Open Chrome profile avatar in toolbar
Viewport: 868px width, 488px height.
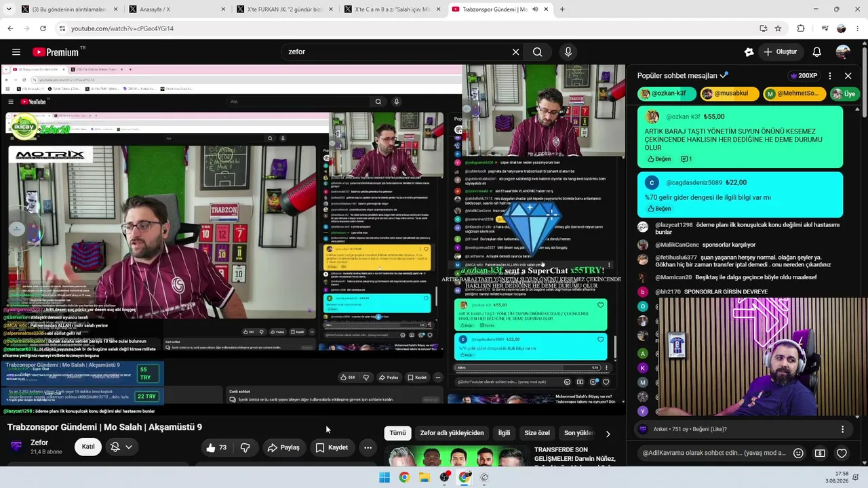coord(842,28)
